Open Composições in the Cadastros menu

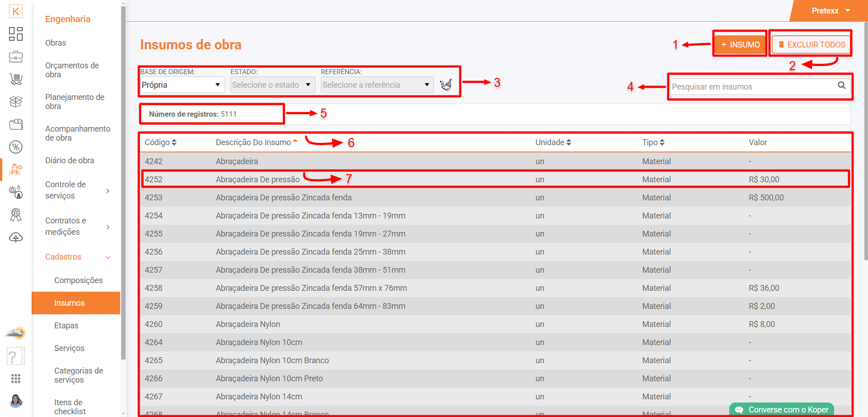(x=78, y=280)
